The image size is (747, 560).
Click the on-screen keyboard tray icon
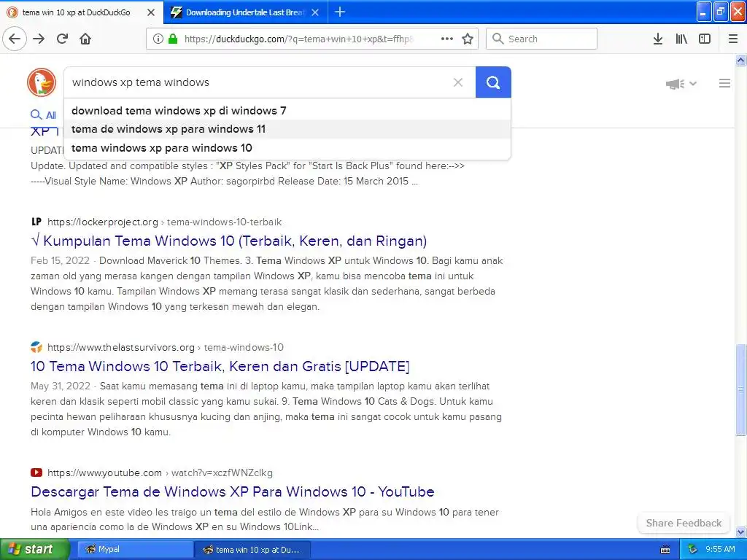665,550
